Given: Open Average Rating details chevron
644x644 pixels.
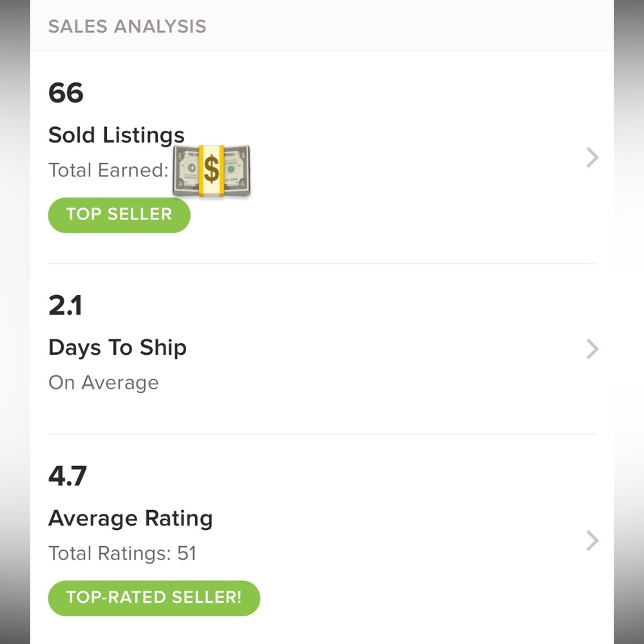Looking at the screenshot, I should pos(592,540).
